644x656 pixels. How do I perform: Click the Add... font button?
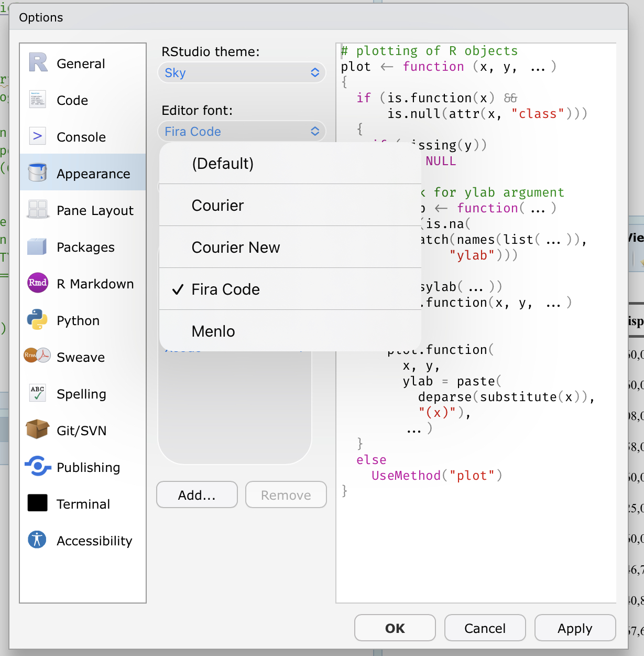coord(197,494)
